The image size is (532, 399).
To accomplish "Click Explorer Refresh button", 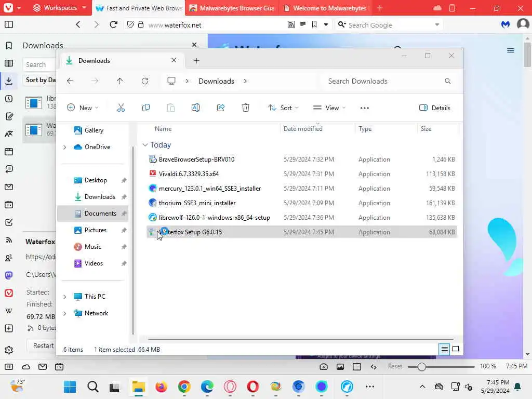I will point(145,81).
